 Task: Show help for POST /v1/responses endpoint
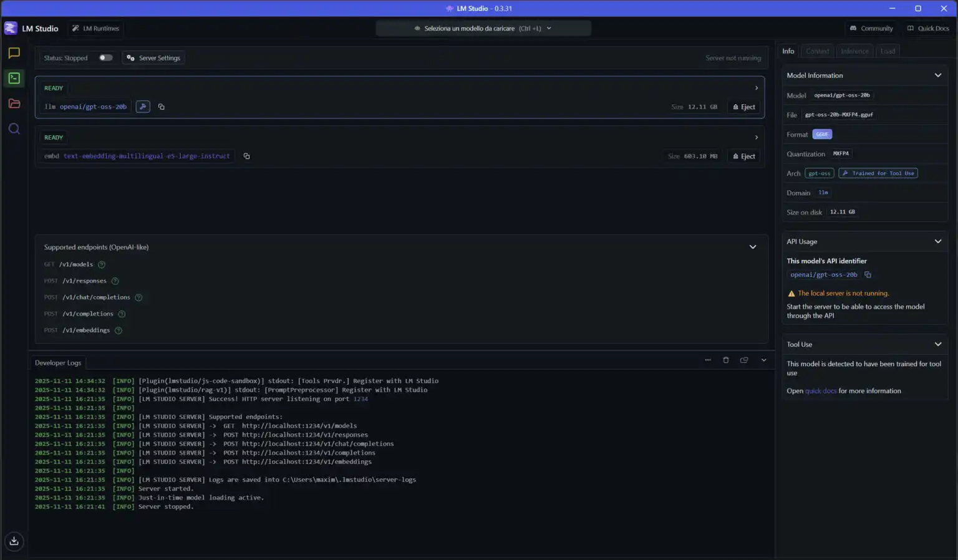[x=115, y=281]
